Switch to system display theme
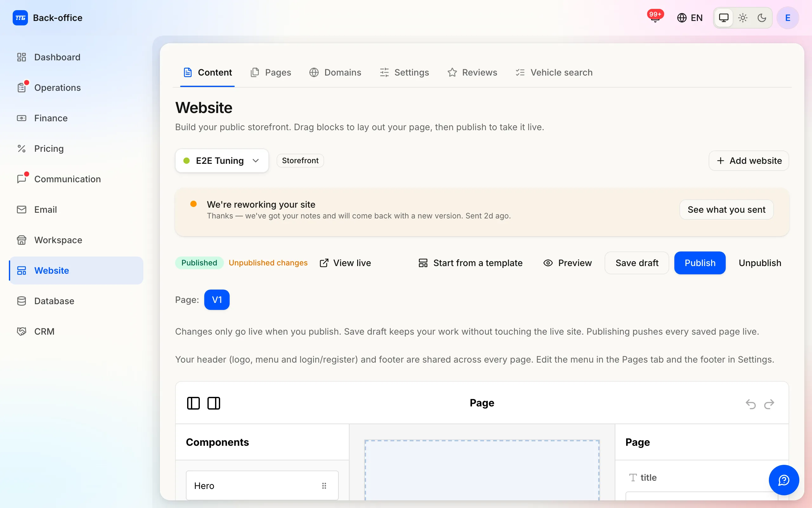This screenshot has width=812, height=508. pos(724,18)
